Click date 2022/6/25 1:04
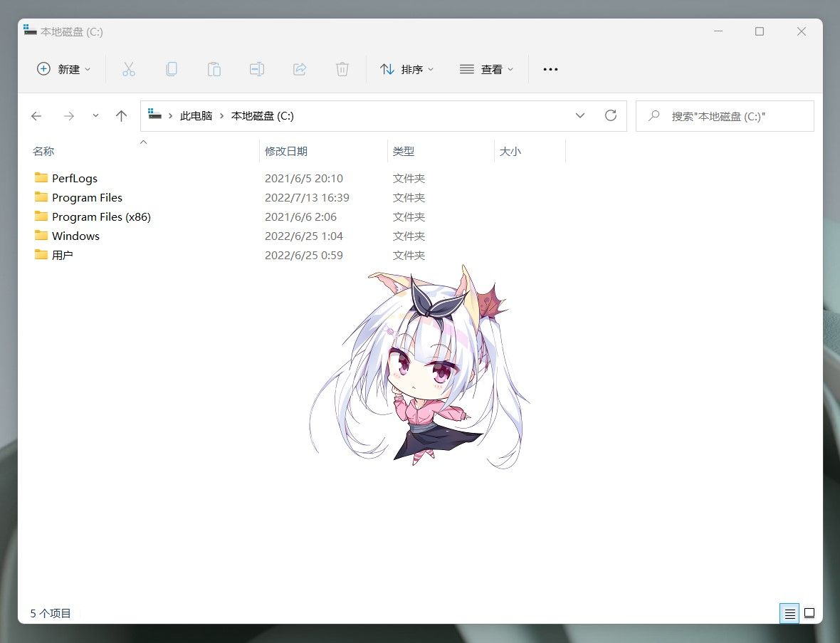 coord(304,236)
